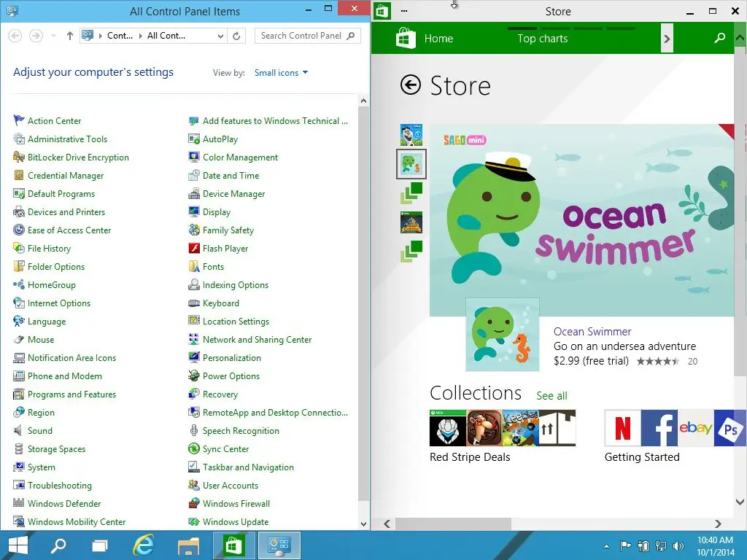The image size is (747, 560).
Task: Click the volume icon in system tray
Action: pyautogui.click(x=678, y=545)
